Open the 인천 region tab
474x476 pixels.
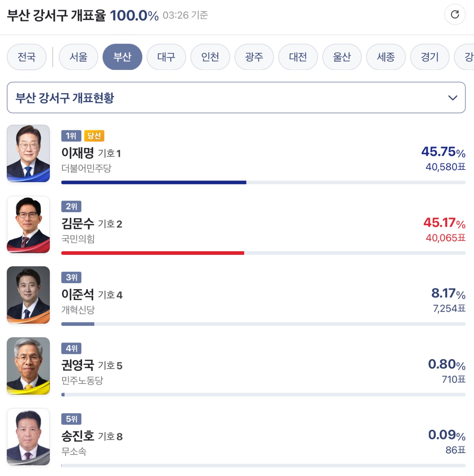[210, 57]
